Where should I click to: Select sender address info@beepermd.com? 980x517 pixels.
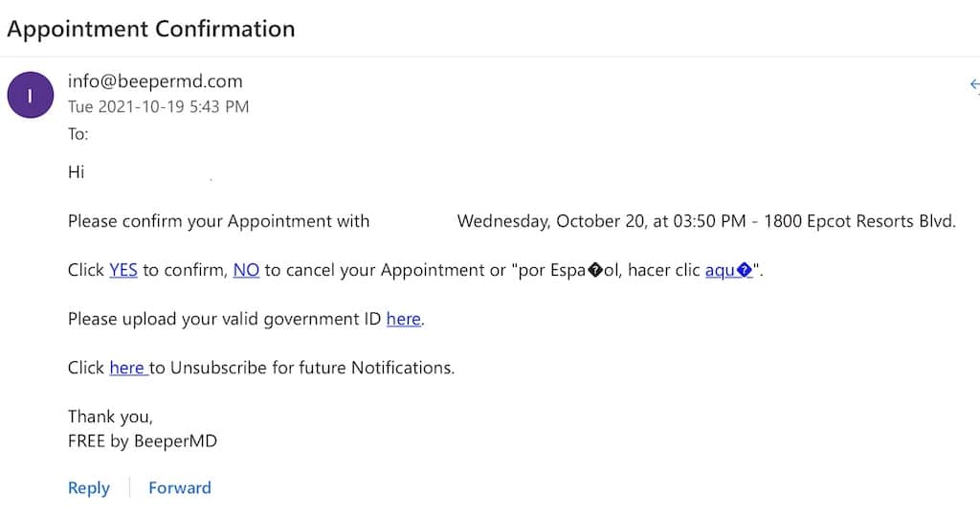tap(155, 81)
